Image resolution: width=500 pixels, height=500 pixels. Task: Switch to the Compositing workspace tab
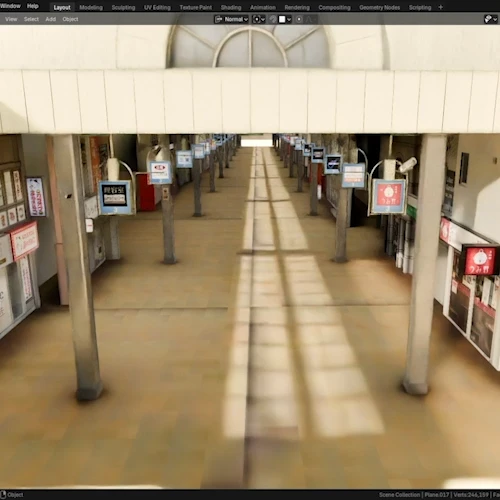coord(334,7)
